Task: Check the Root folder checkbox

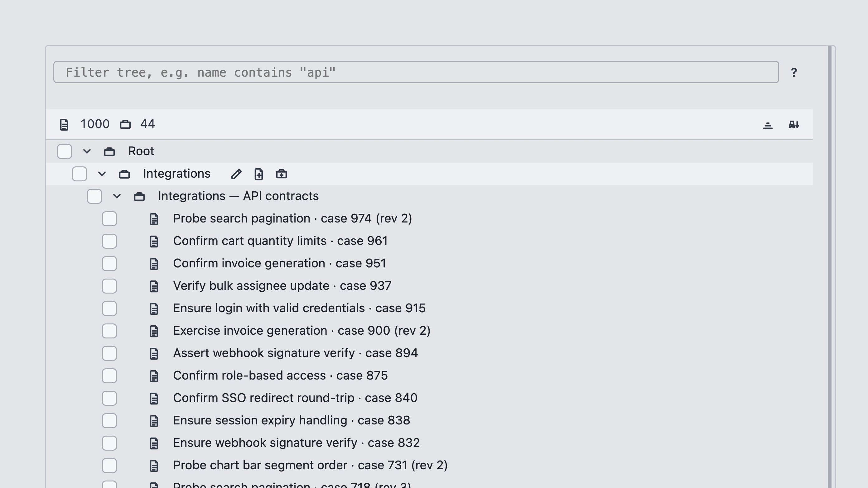Action: pos(64,151)
